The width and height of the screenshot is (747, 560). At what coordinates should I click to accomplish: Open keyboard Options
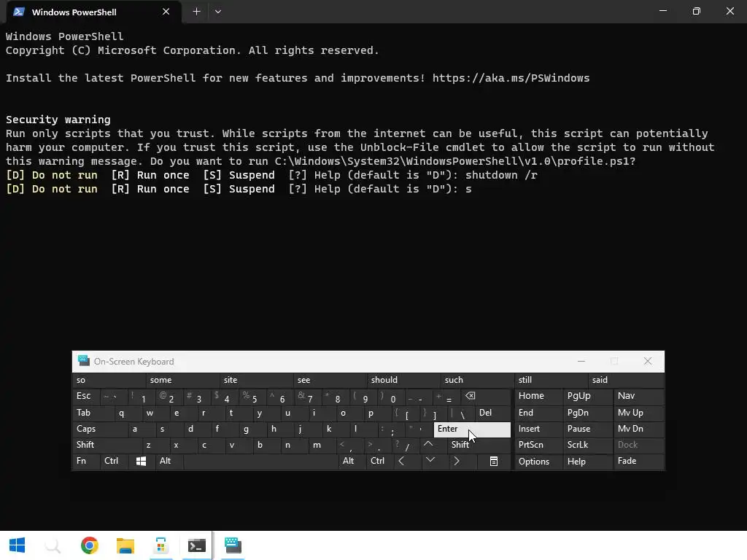click(538, 461)
